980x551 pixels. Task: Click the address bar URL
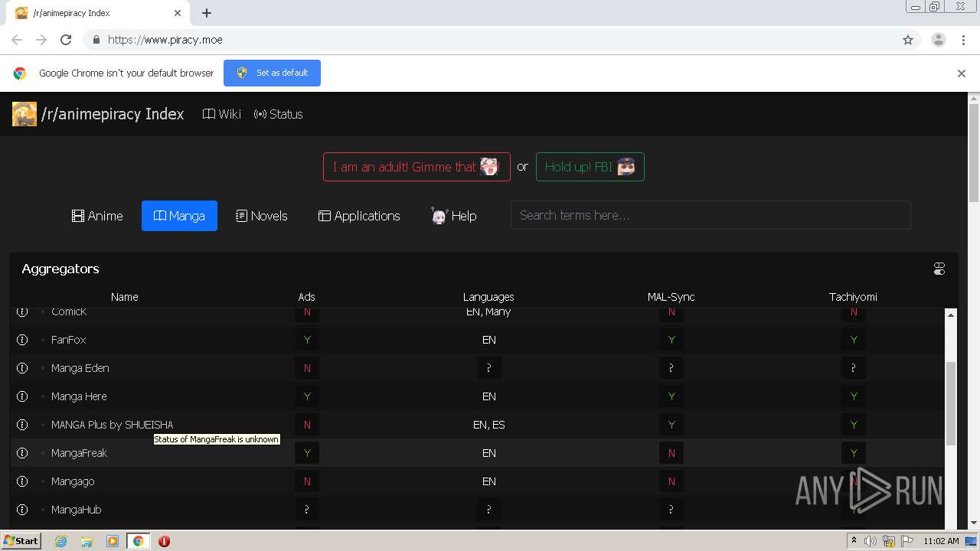pos(165,40)
